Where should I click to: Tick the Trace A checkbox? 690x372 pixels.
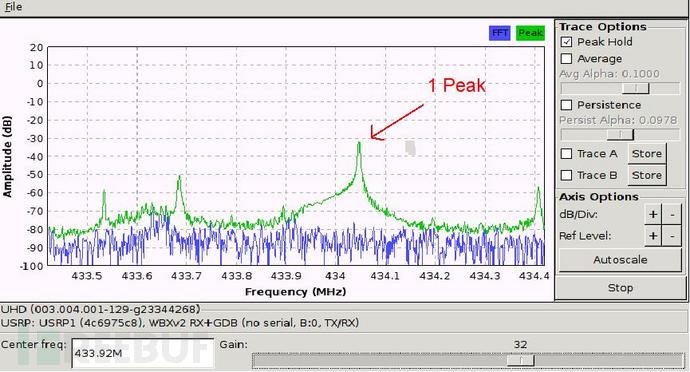click(566, 154)
